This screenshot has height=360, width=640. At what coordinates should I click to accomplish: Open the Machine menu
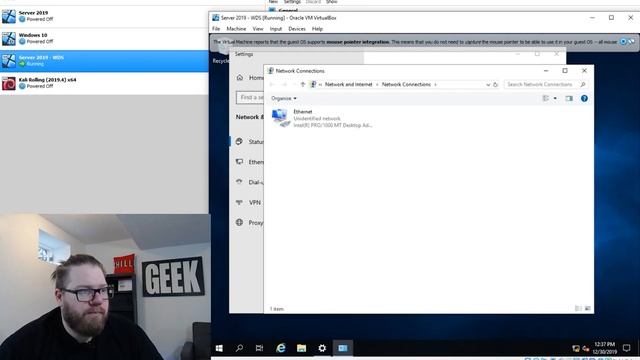tap(236, 29)
